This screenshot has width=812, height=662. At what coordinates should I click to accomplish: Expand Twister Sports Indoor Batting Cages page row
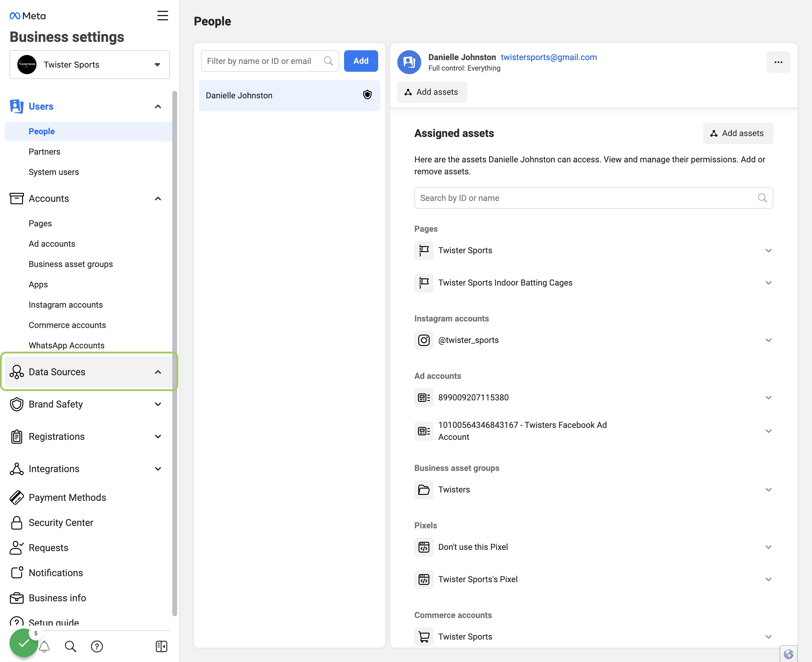pyautogui.click(x=768, y=283)
